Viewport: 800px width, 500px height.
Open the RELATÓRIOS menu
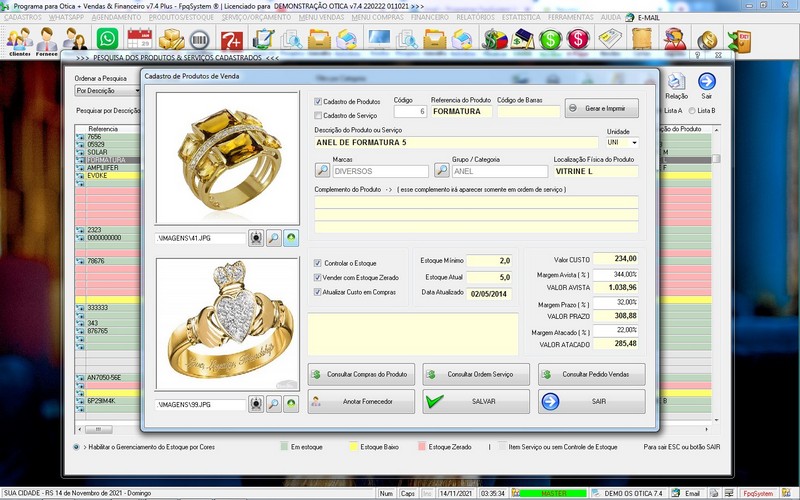click(x=475, y=17)
